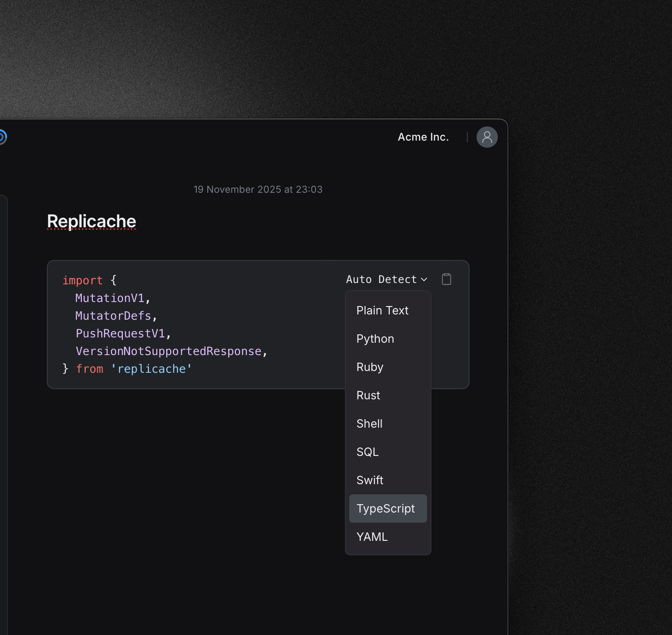Collapse the Auto Detect language dropdown
This screenshot has width=672, height=635.
click(386, 279)
